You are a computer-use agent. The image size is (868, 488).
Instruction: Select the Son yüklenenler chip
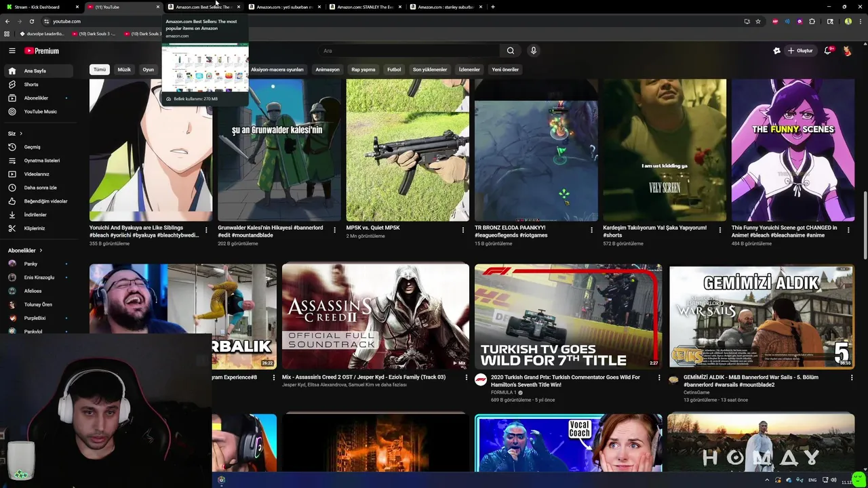tap(430, 69)
